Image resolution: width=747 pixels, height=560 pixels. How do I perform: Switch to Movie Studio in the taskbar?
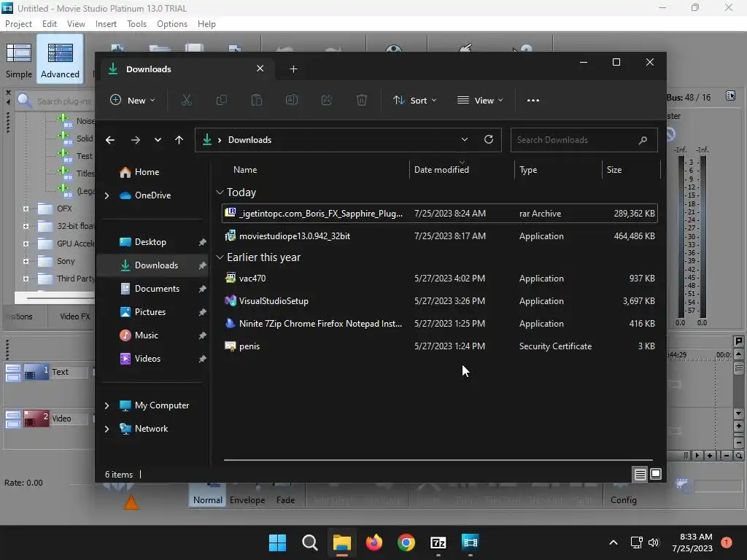tap(471, 542)
